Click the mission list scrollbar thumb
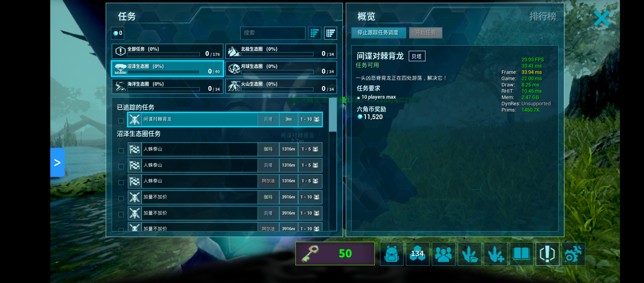 [x=332, y=115]
